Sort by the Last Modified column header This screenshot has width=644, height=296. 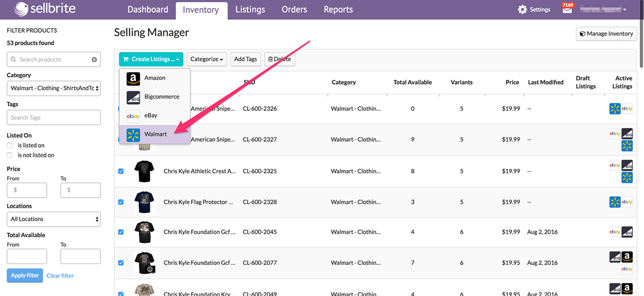[x=546, y=82]
